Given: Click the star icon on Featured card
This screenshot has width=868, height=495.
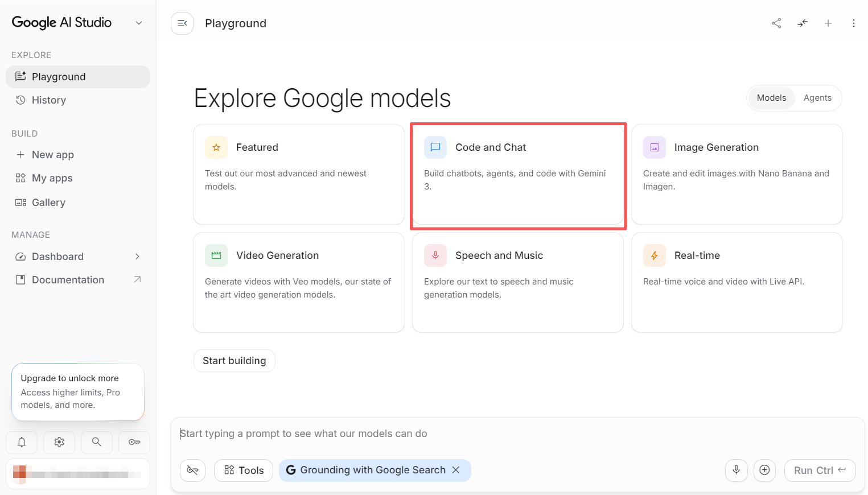Looking at the screenshot, I should click(216, 147).
